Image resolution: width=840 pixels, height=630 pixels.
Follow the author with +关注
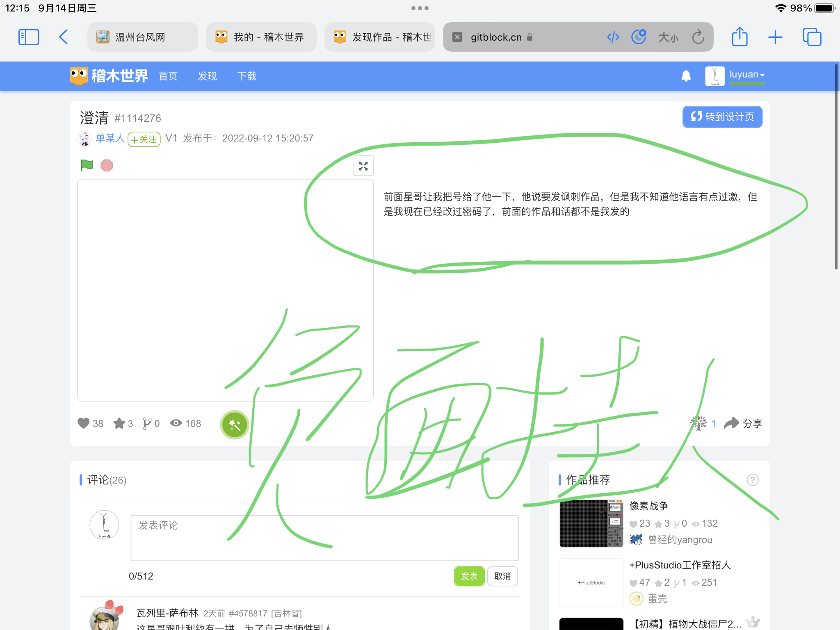(144, 139)
